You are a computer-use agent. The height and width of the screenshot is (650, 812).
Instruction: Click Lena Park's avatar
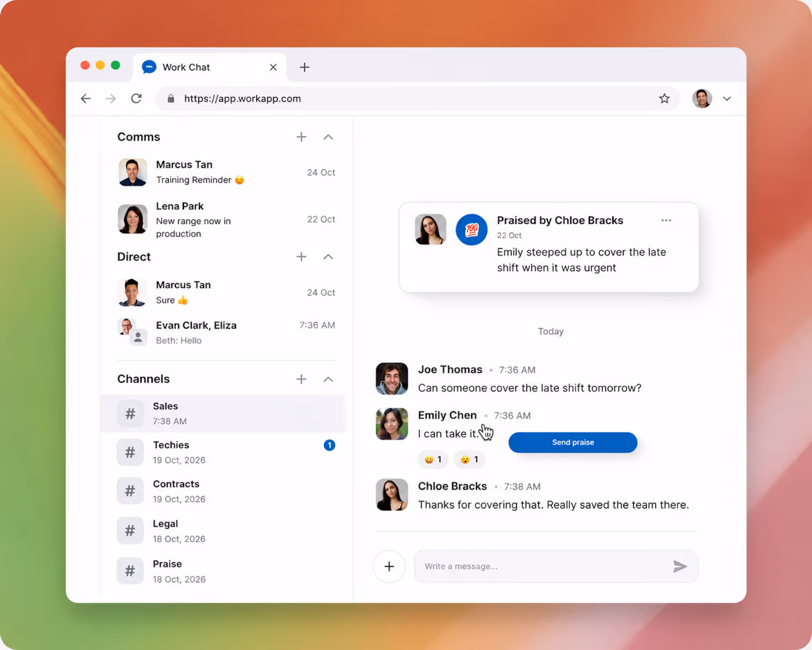click(x=133, y=219)
